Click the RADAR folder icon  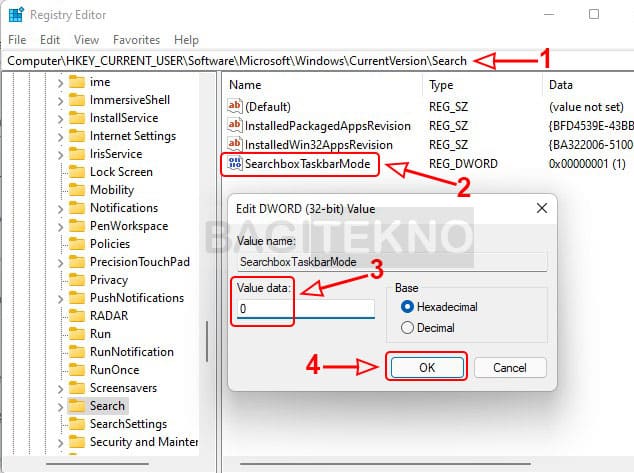(76, 316)
